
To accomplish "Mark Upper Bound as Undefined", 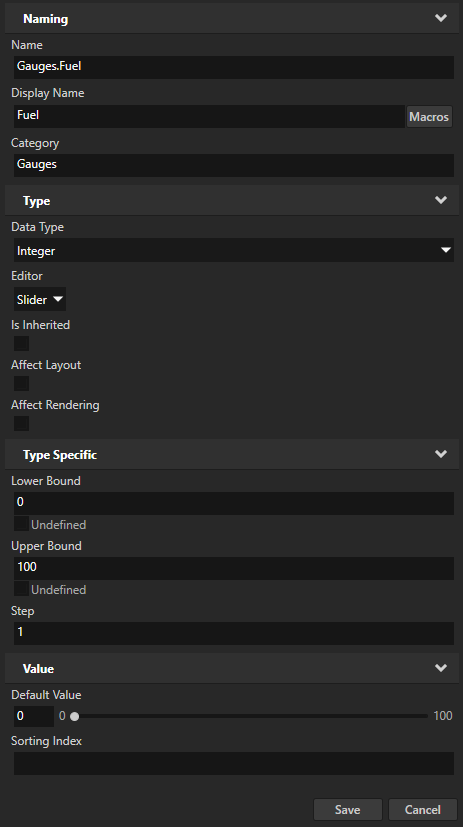I will click(x=21, y=589).
